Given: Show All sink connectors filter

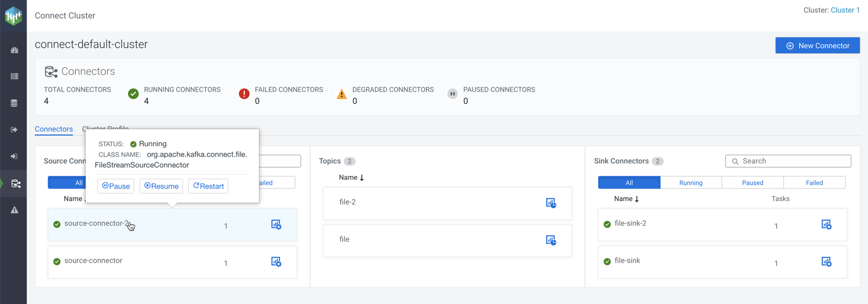Looking at the screenshot, I should 629,183.
